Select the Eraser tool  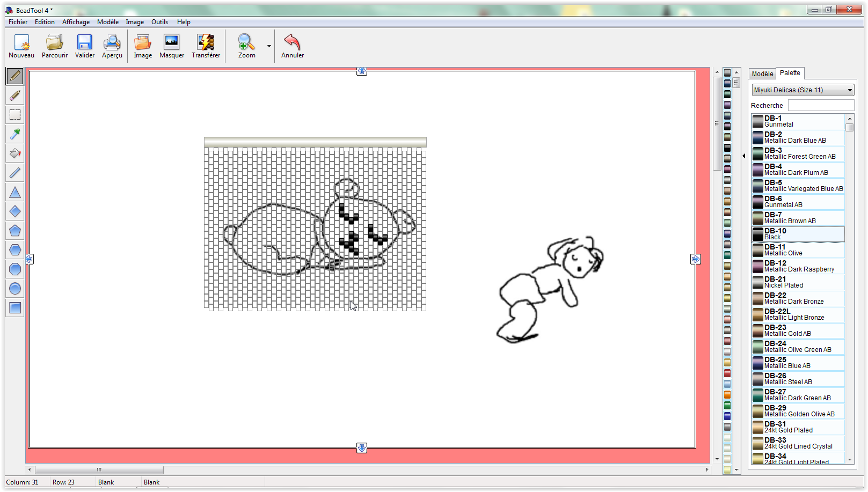point(15,96)
